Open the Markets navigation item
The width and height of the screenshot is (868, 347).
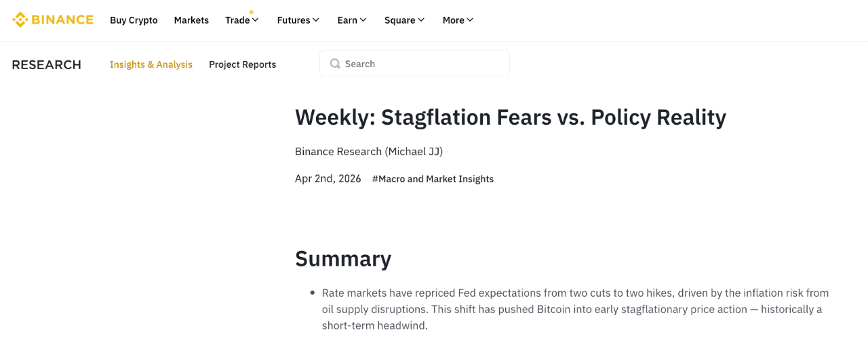191,20
